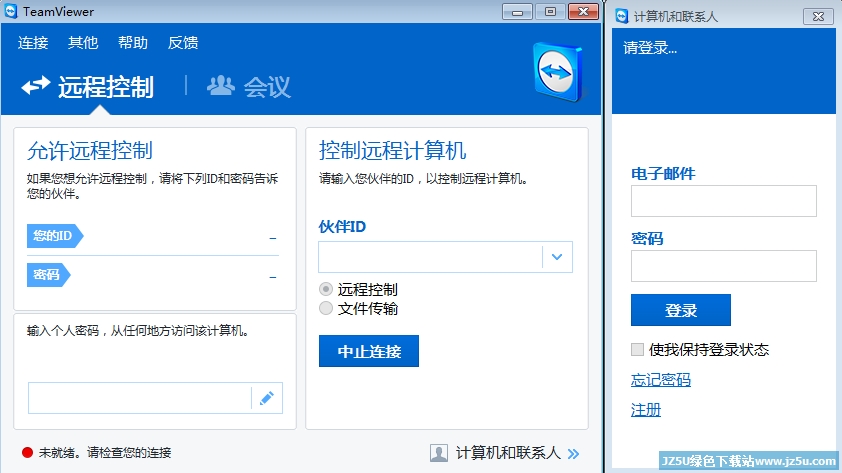This screenshot has width=842, height=473.
Task: Click the meeting people icon
Action: (x=221, y=85)
